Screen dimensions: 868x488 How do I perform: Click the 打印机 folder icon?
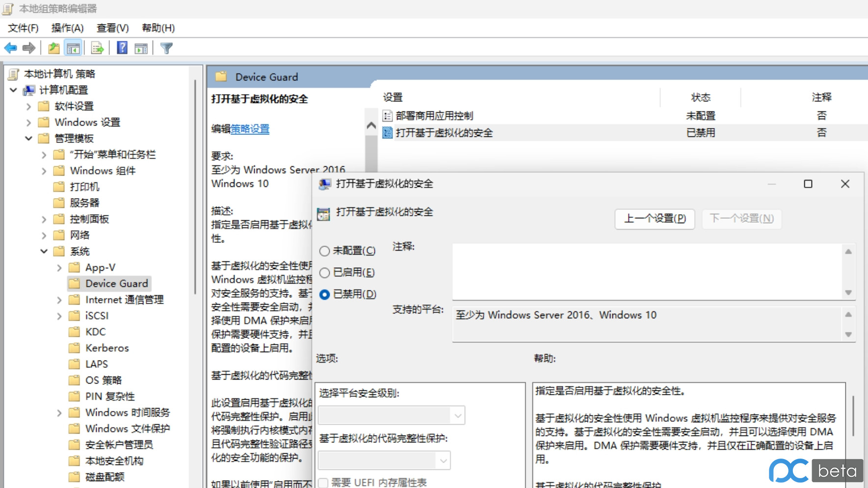click(x=59, y=187)
